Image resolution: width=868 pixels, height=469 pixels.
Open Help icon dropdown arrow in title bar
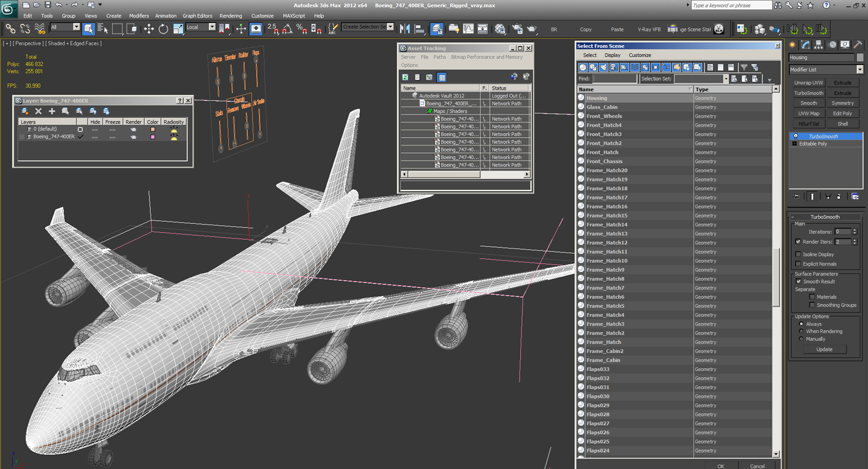click(x=834, y=5)
